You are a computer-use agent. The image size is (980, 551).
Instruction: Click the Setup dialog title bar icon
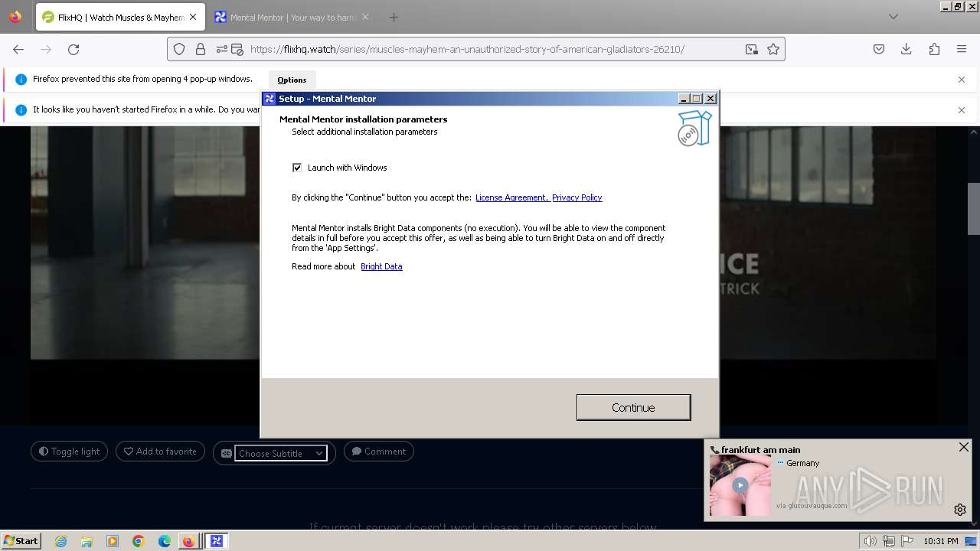(269, 99)
